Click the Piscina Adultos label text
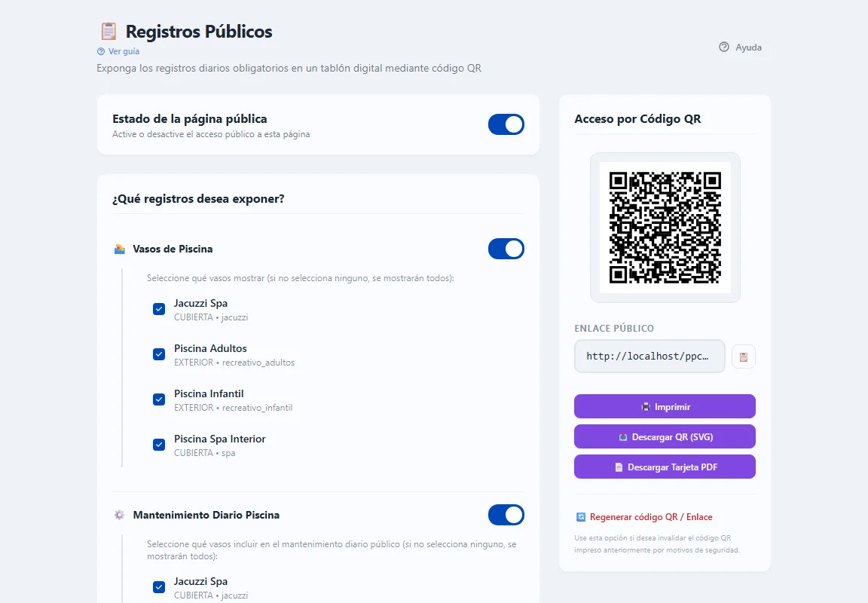The image size is (868, 603). pyautogui.click(x=210, y=348)
